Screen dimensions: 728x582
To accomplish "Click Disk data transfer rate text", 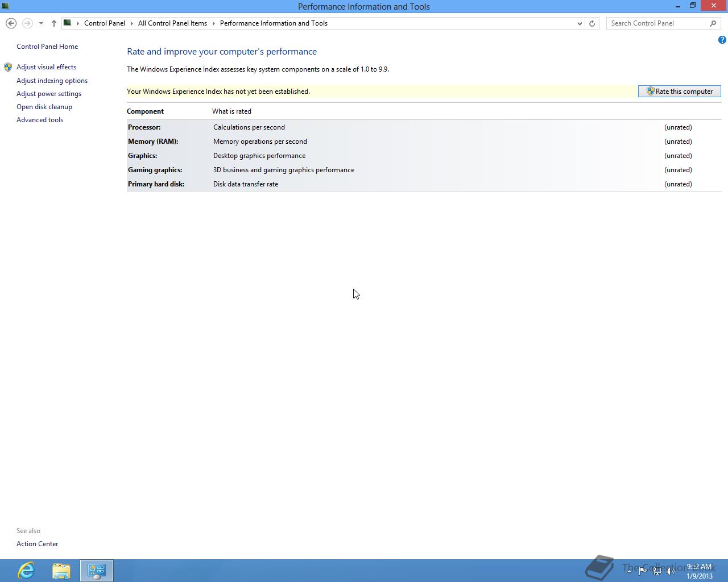I will 246,184.
